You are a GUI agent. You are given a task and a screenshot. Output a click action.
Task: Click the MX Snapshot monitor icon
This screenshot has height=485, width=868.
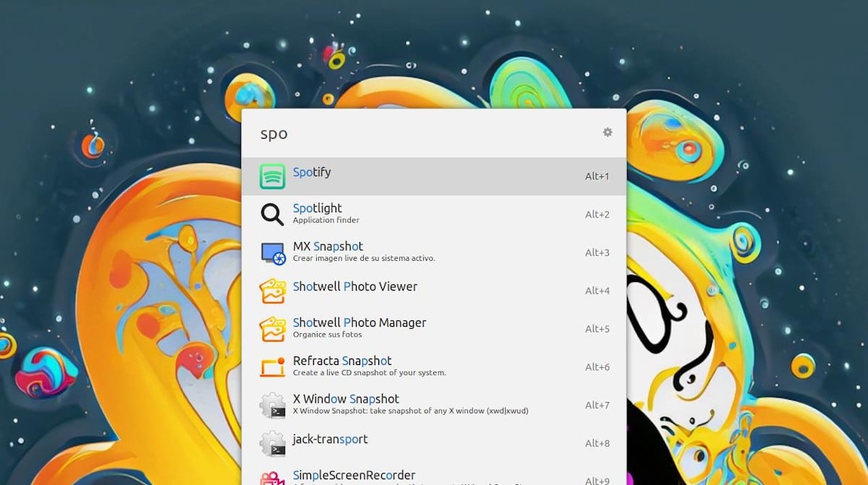coord(273,251)
